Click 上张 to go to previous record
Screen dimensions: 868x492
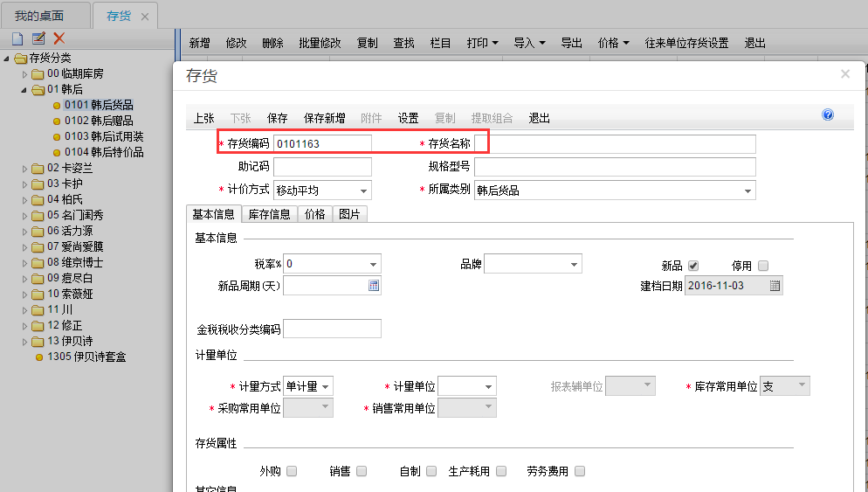tap(203, 118)
